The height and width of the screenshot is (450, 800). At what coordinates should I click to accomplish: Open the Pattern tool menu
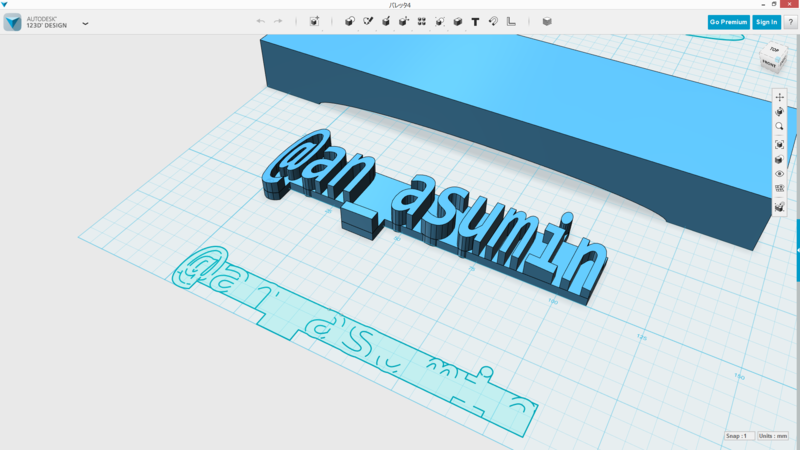click(x=421, y=21)
